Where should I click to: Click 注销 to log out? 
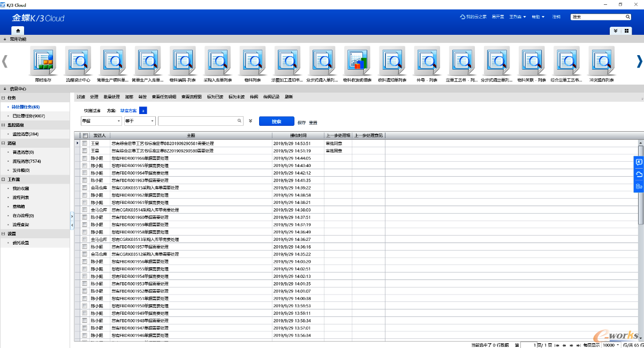(x=556, y=17)
